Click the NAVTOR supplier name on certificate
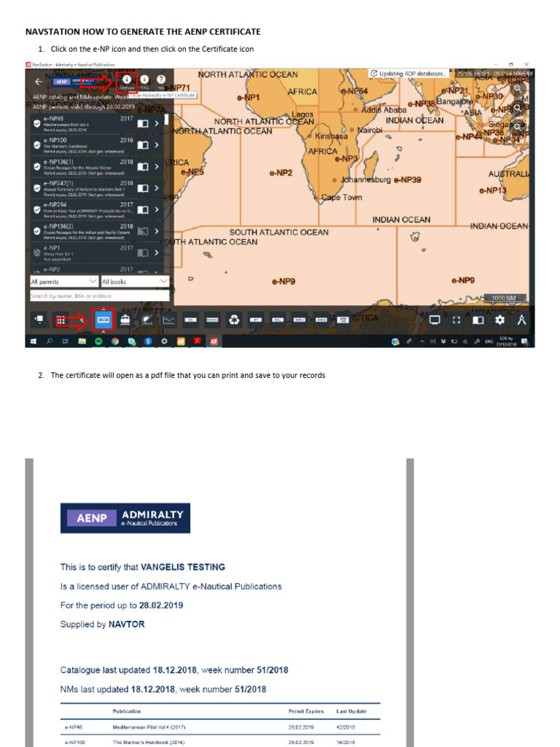The image size is (560, 747). coord(126,624)
